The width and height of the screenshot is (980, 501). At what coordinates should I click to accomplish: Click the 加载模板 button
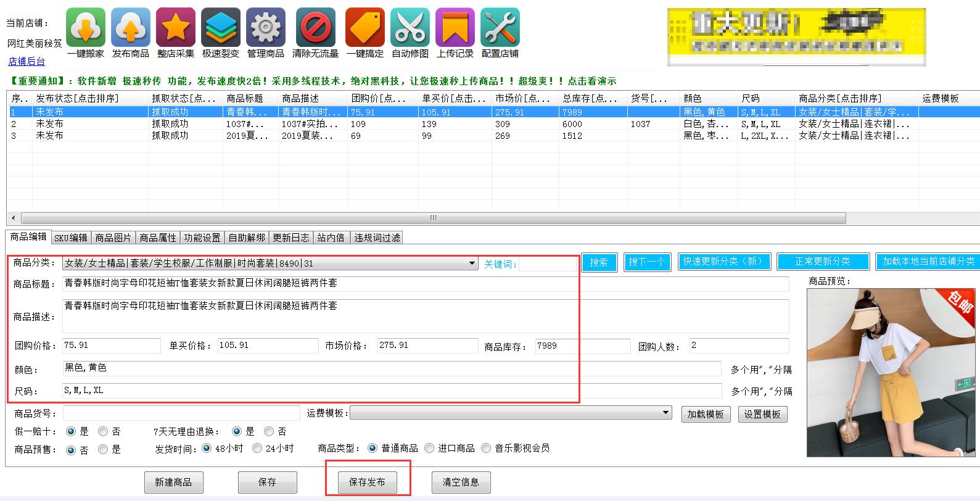pyautogui.click(x=705, y=414)
